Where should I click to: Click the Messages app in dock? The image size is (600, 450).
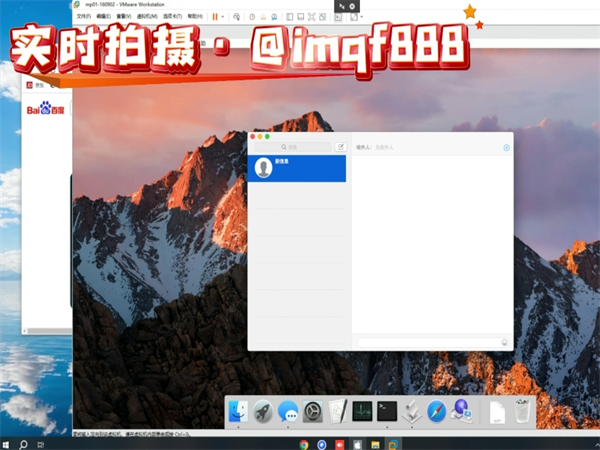point(289,411)
